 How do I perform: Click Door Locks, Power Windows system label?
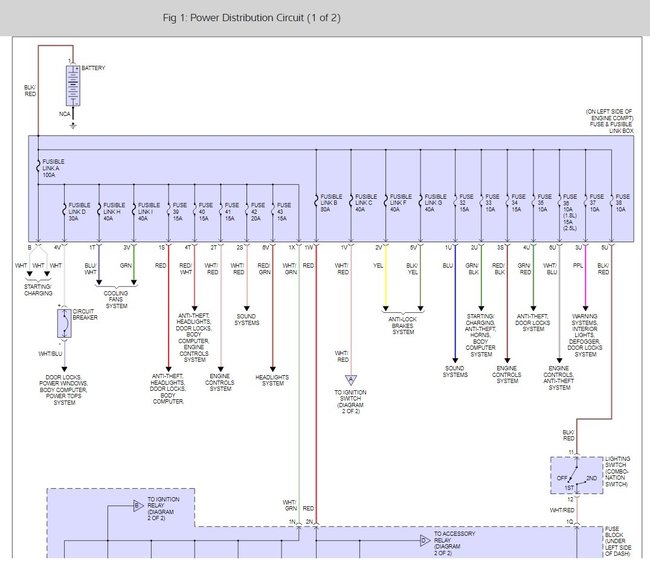click(63, 390)
